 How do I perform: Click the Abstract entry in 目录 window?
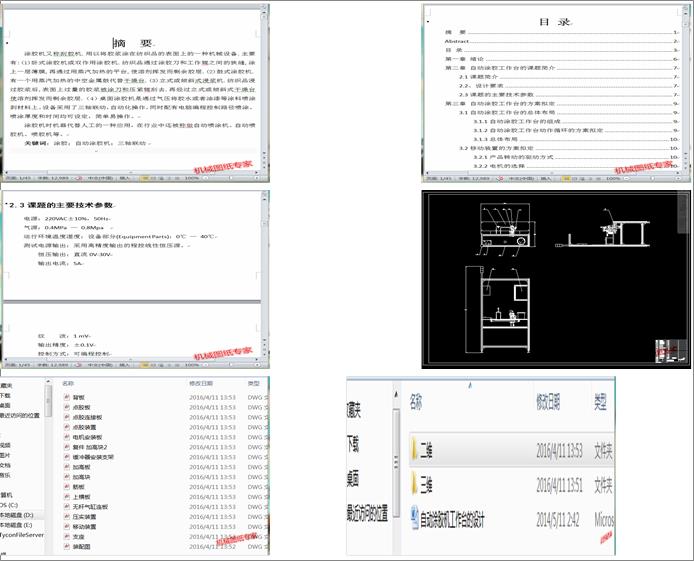tap(457, 41)
